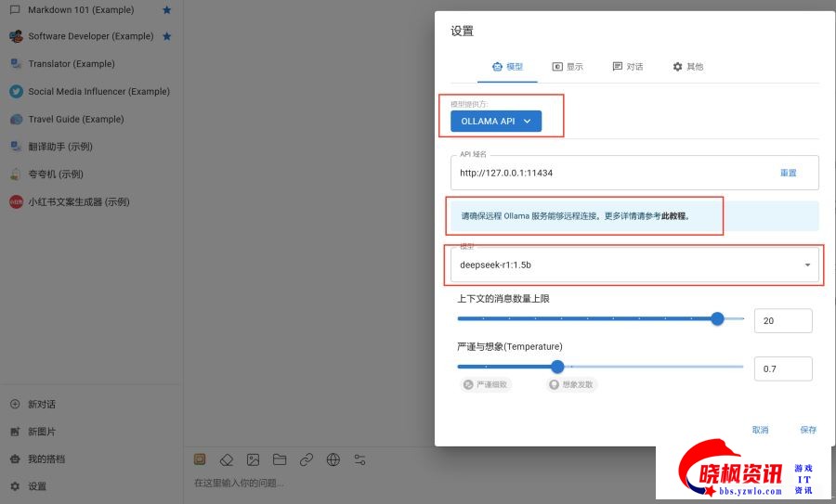836x504 pixels.
Task: Click the attach image icon
Action: pos(253,459)
